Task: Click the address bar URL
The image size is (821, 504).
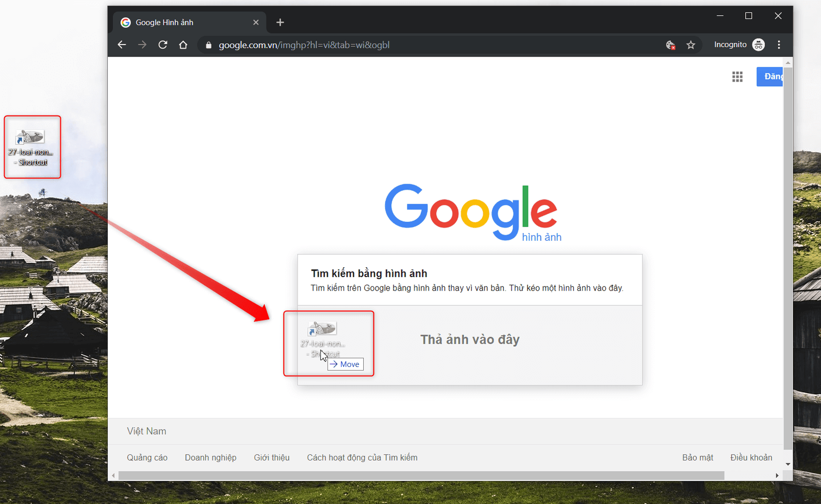Action: coord(304,45)
